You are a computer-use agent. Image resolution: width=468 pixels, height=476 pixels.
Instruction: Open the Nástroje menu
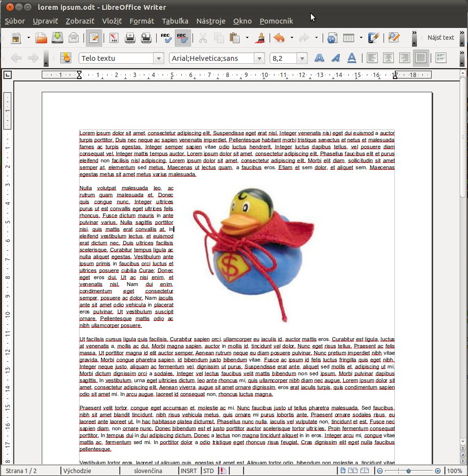pyautogui.click(x=211, y=21)
